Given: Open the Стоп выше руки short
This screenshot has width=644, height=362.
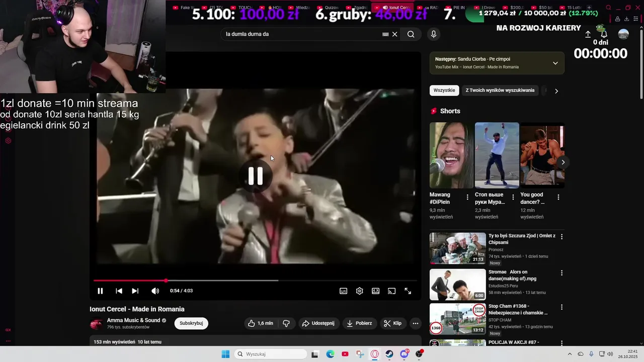Looking at the screenshot, I should (x=497, y=155).
